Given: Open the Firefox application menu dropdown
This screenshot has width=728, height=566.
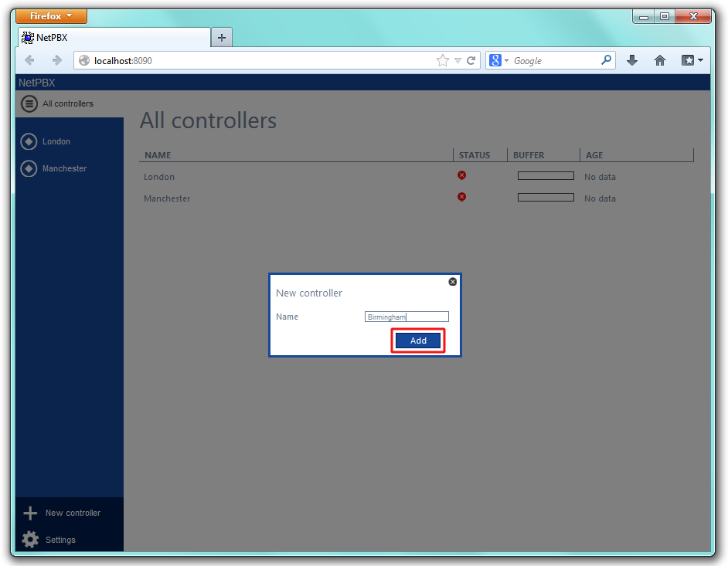Looking at the screenshot, I should tap(51, 16).
